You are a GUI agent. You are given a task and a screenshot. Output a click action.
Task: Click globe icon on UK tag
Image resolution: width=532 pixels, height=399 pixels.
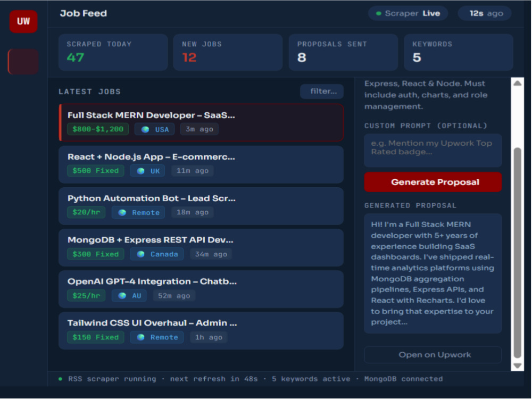(140, 171)
